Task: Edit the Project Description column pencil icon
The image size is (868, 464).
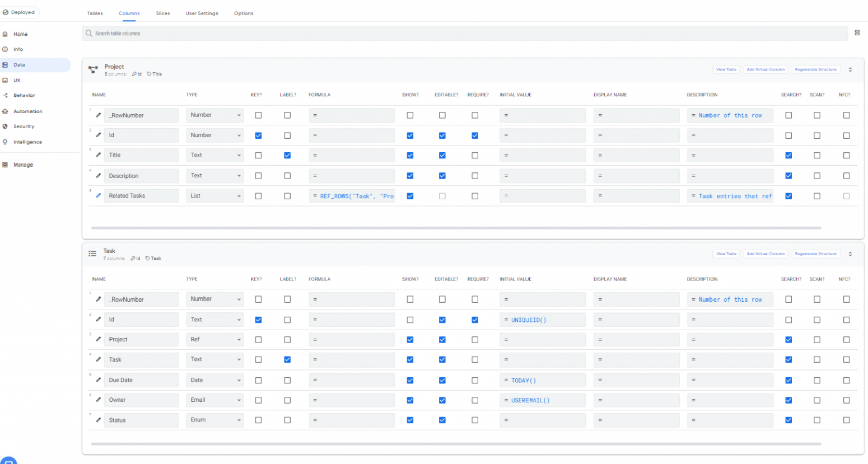Action: click(99, 176)
